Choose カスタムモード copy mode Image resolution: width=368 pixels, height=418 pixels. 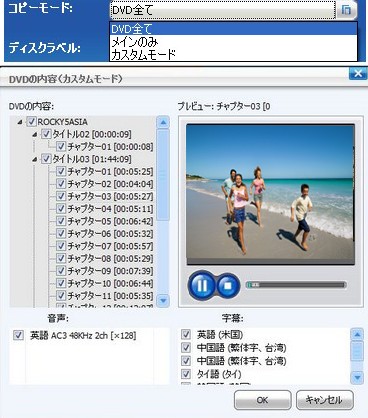pyautogui.click(x=233, y=54)
